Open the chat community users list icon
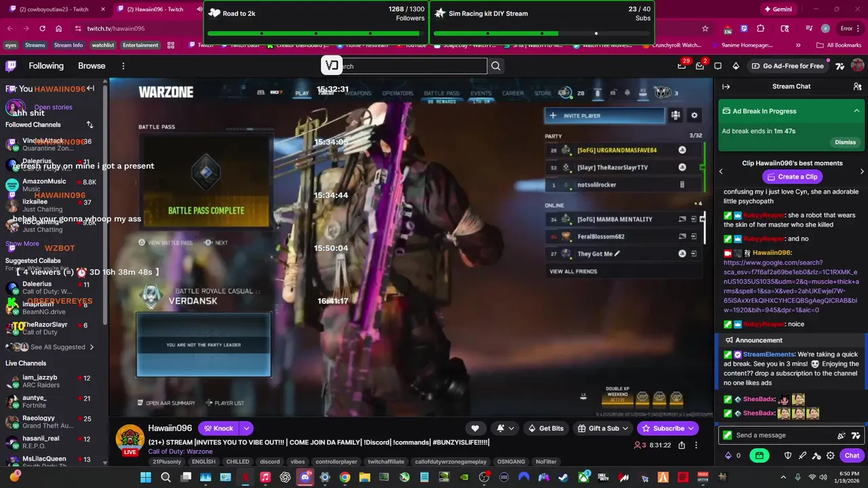 [857, 87]
